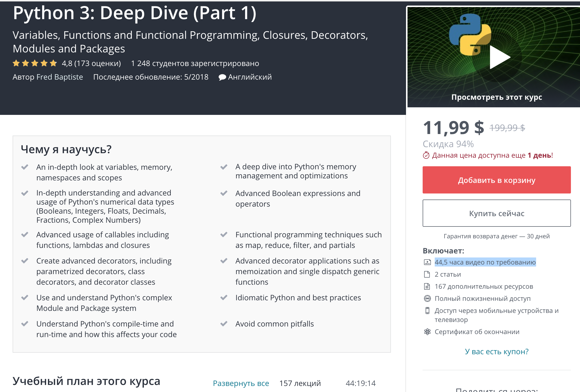The image size is (580, 392).
Task: Expand all with Развернуть все
Action: coord(241,383)
